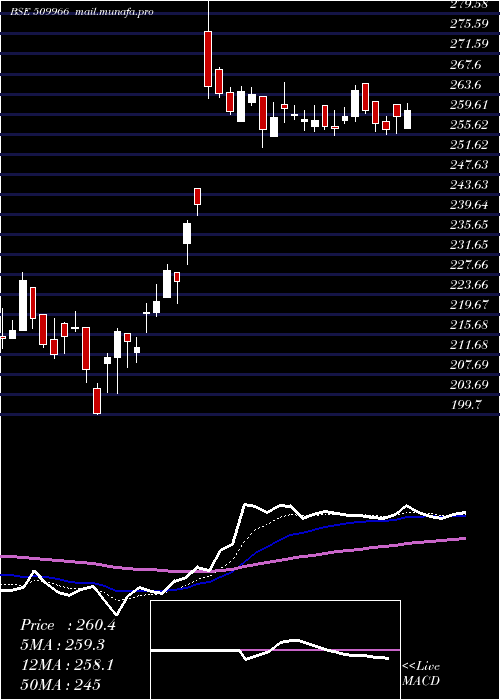Click the last white candle at chart's right end
The image size is (500, 700).
(407, 119)
